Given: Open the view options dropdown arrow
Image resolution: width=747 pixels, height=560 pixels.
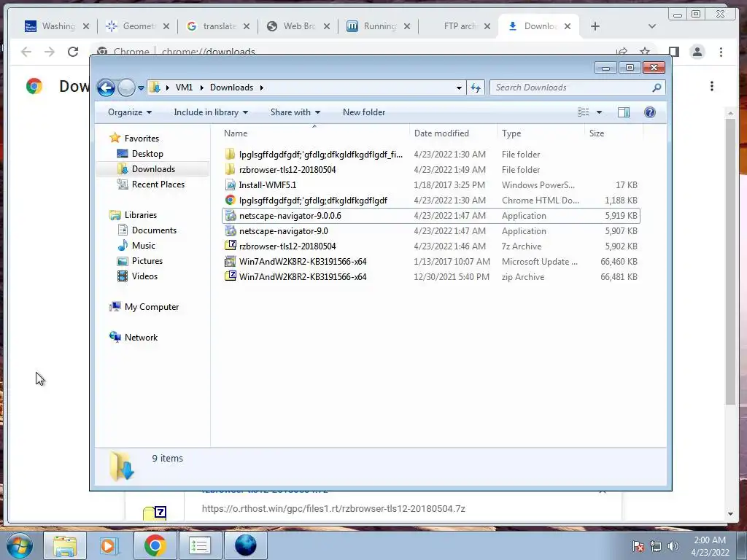Looking at the screenshot, I should point(600,112).
